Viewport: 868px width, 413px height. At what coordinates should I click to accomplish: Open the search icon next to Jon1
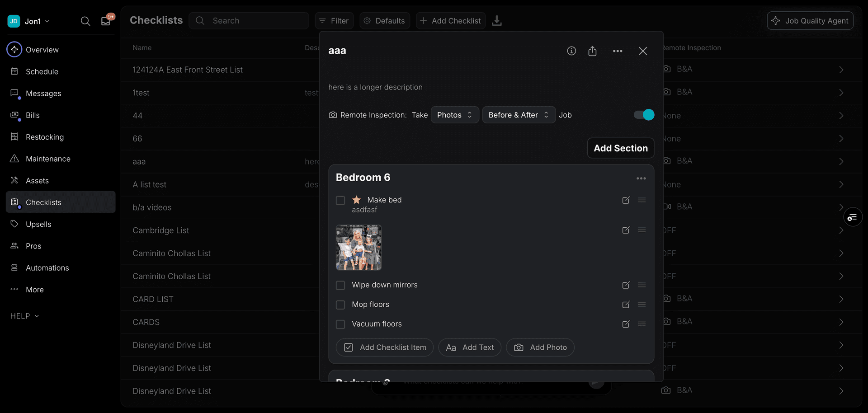tap(85, 21)
